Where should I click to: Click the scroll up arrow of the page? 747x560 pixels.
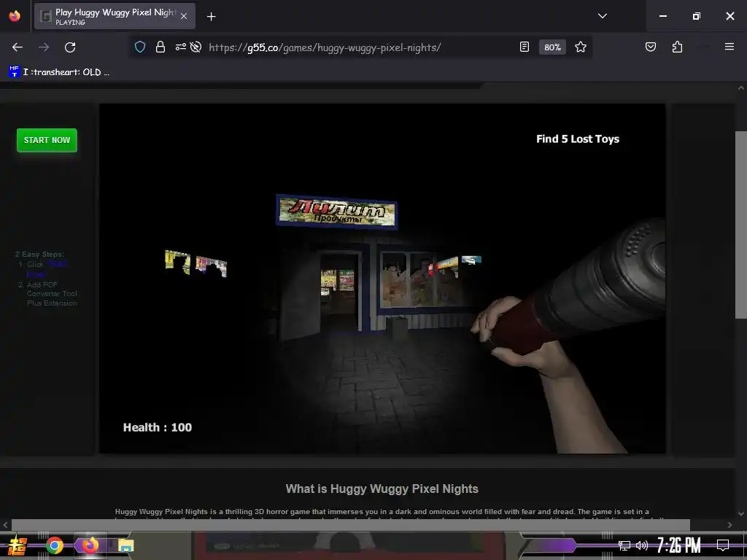pos(741,88)
